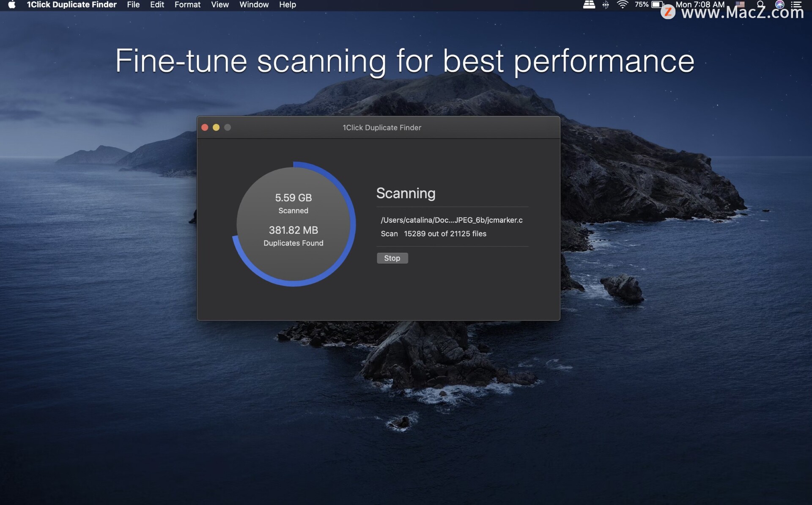812x505 pixels.
Task: Click the Scanning heading
Action: [406, 193]
